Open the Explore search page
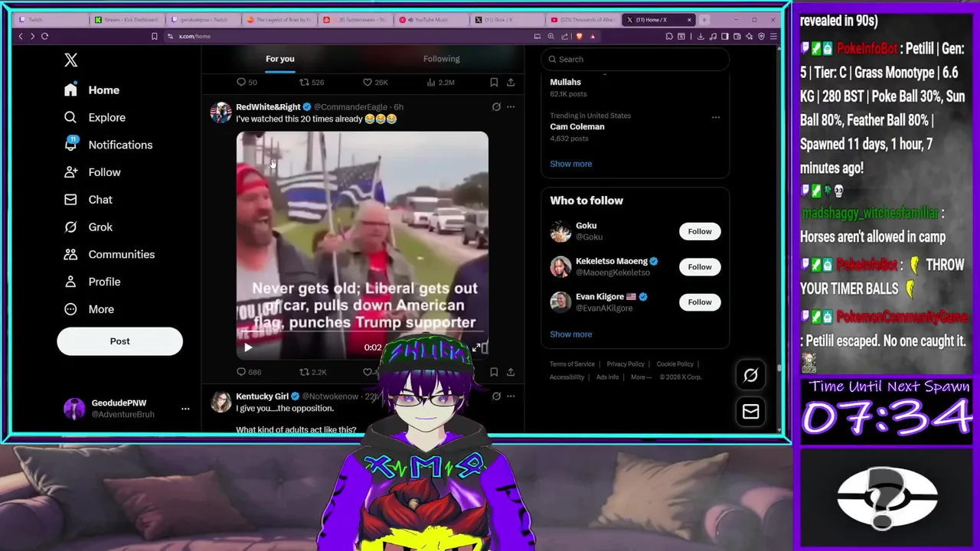This screenshot has width=980, height=551. tap(95, 118)
